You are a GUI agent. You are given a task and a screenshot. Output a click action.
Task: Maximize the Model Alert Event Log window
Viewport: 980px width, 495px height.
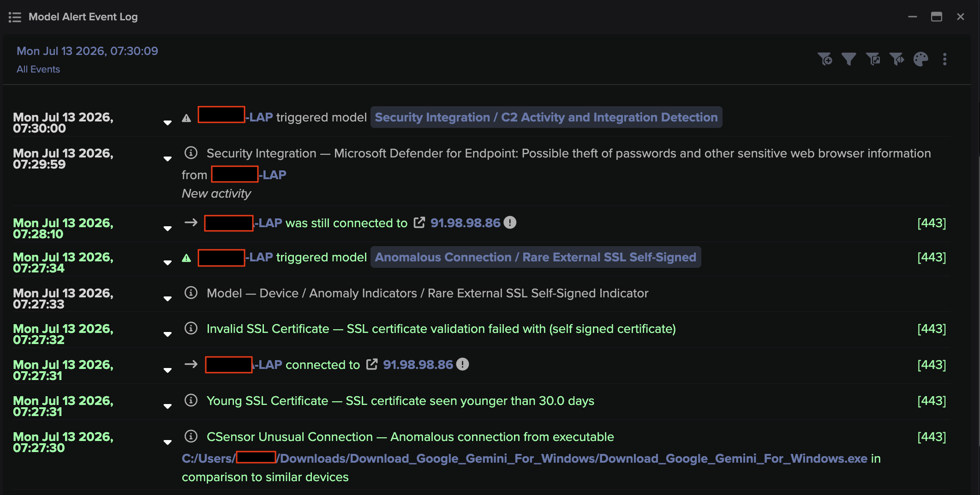tap(937, 17)
